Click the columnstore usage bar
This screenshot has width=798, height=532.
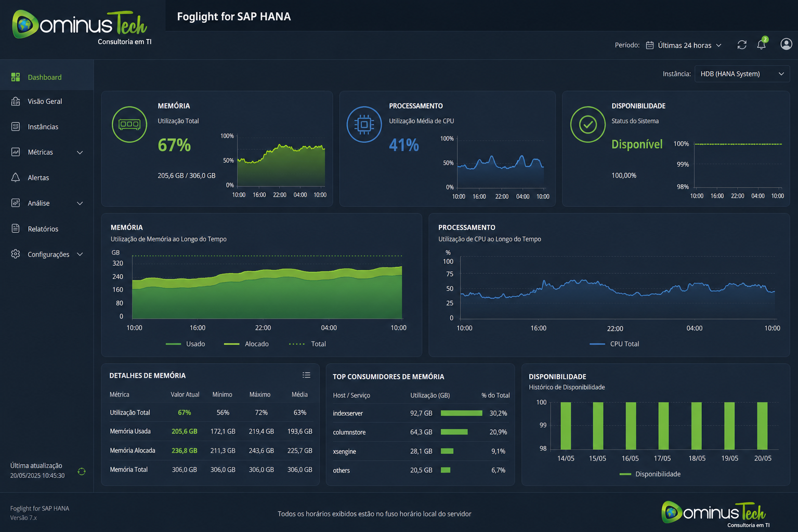pyautogui.click(x=454, y=432)
